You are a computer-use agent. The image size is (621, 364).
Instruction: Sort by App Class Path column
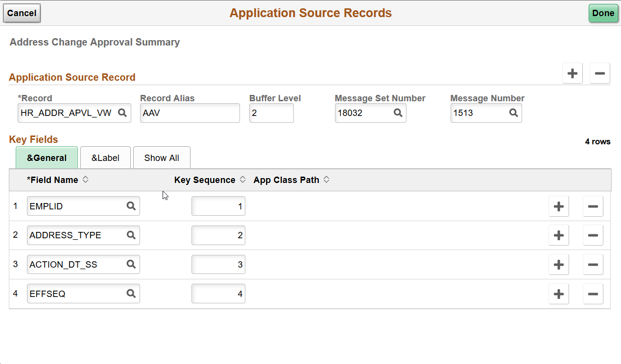[x=327, y=180]
